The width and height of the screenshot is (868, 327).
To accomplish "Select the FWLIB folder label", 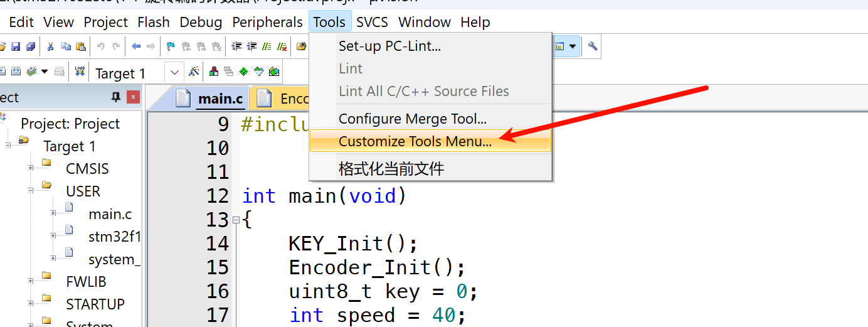I will tap(87, 281).
